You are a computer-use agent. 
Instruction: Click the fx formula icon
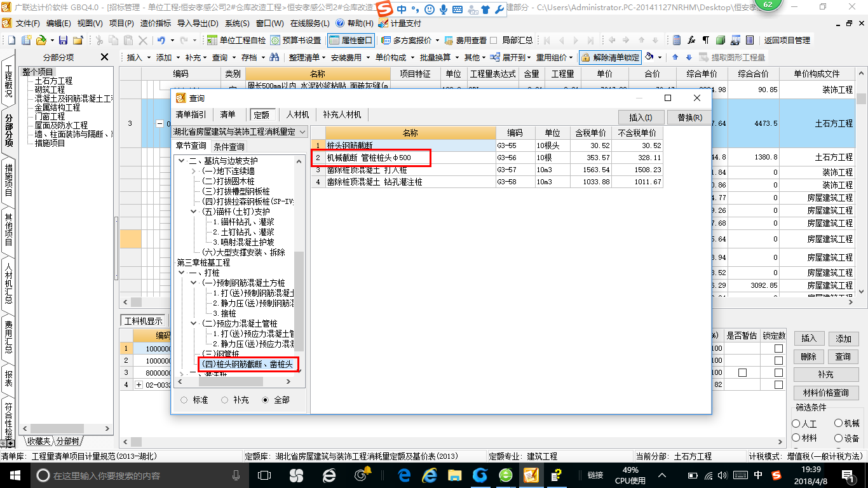point(691,40)
